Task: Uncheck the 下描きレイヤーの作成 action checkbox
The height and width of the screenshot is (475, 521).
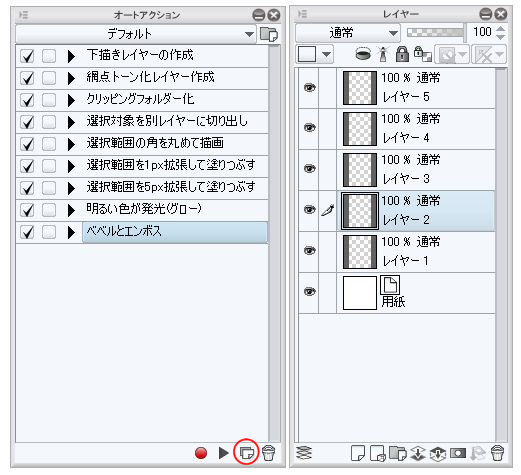Action: click(x=27, y=56)
